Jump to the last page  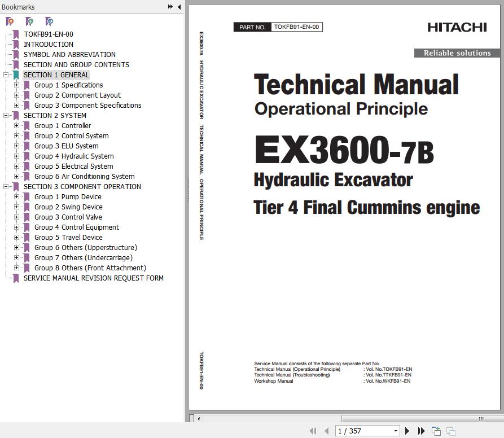[421, 431]
